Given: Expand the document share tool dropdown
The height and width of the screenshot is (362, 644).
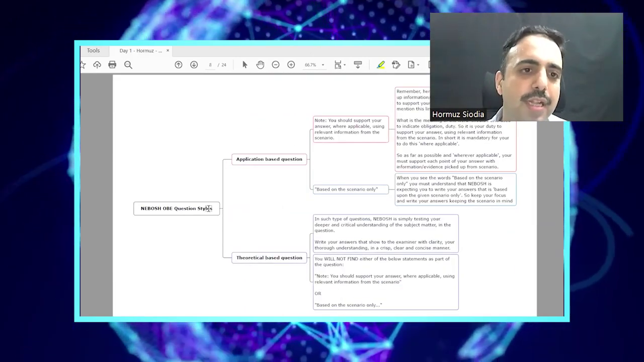Looking at the screenshot, I should [418, 65].
